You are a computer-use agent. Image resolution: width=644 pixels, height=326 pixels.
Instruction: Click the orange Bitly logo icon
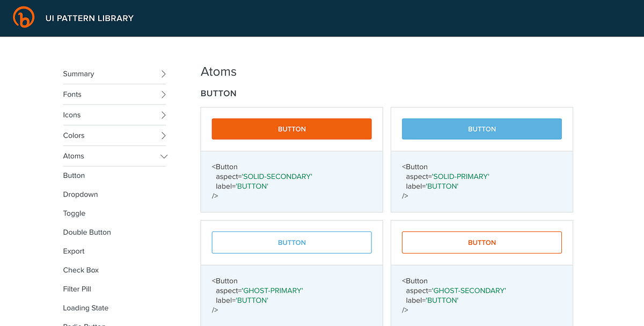[24, 18]
